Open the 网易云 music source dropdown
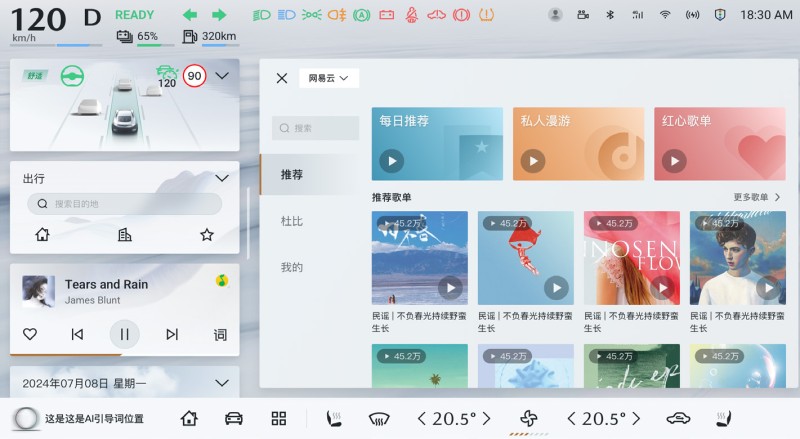 pyautogui.click(x=329, y=78)
